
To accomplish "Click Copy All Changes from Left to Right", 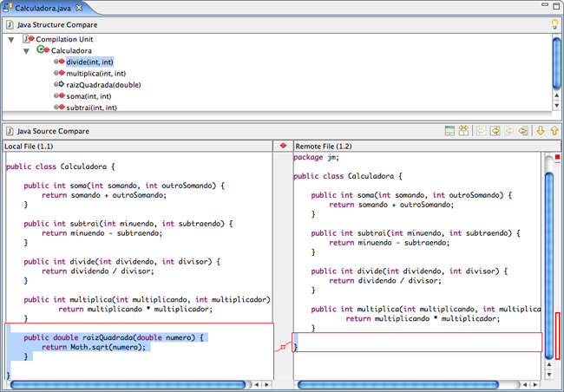I will 481,131.
